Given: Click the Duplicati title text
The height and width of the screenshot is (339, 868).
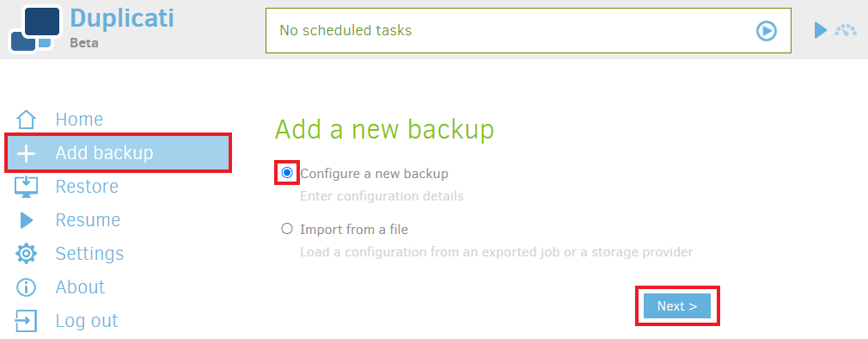Looking at the screenshot, I should click(122, 18).
